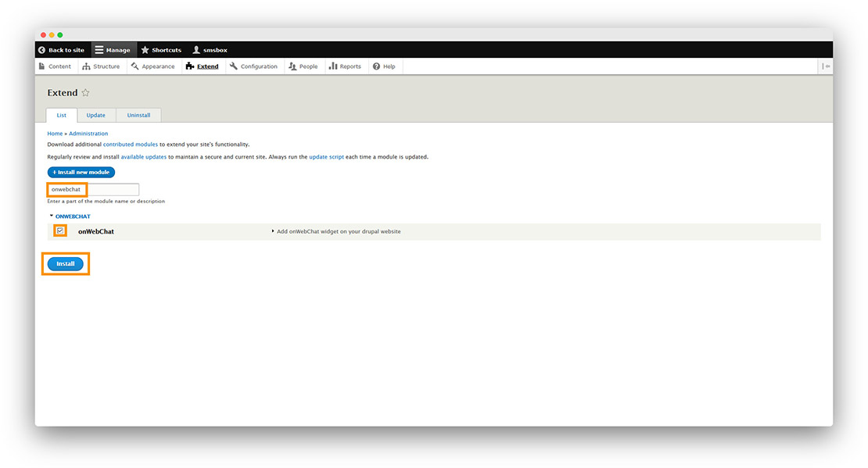
Task: Toggle the Manage hamburger menu
Action: 113,50
